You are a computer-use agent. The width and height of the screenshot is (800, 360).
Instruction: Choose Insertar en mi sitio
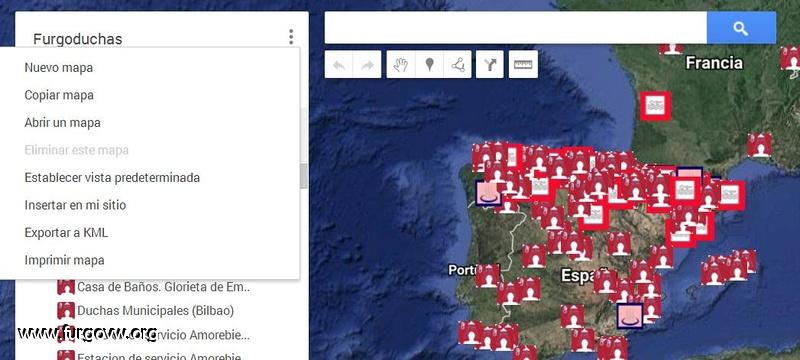[x=75, y=205]
